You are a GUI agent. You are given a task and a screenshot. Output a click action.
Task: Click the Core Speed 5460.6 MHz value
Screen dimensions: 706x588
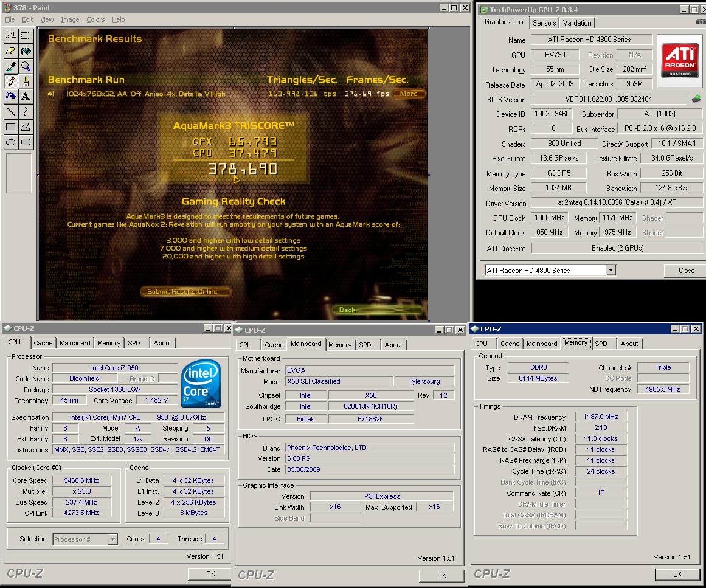81,480
